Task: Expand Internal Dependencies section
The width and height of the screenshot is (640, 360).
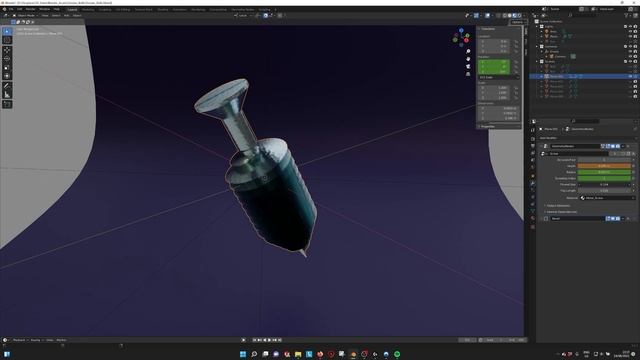Action: [x=561, y=212]
